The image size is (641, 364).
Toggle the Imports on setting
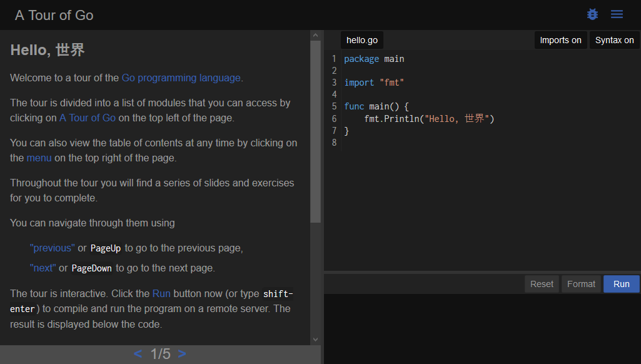pos(560,40)
